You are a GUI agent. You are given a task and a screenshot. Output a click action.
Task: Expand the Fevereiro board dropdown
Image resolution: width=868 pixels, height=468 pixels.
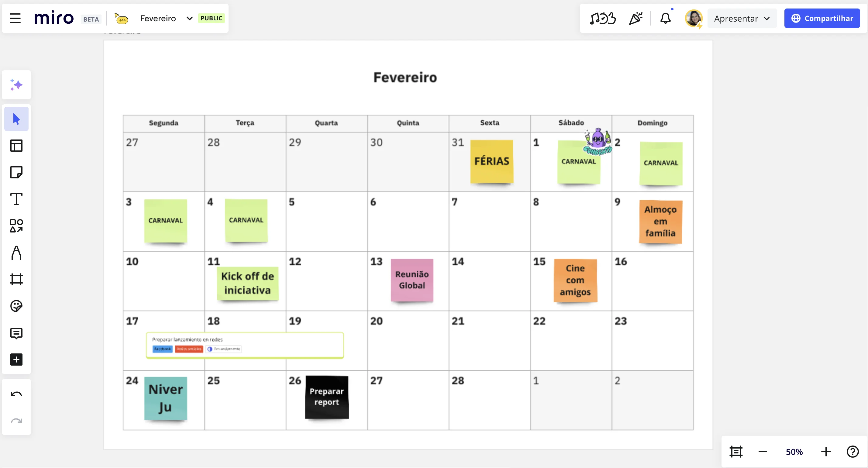coord(190,19)
